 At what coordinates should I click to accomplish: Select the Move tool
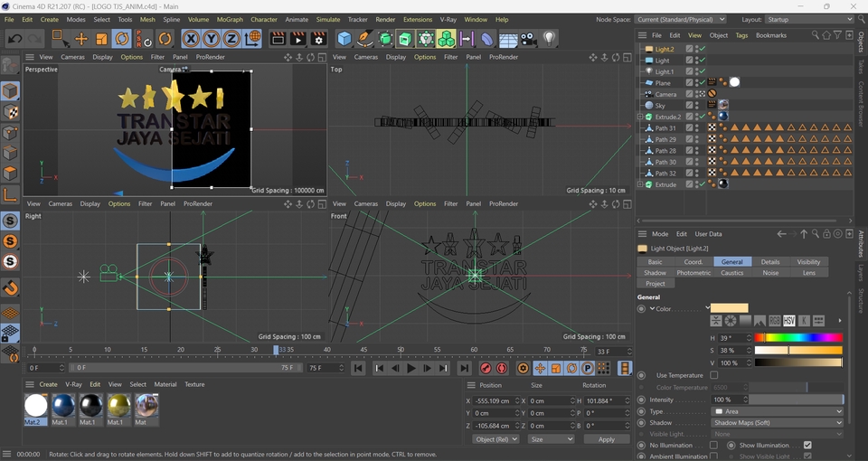(x=80, y=39)
